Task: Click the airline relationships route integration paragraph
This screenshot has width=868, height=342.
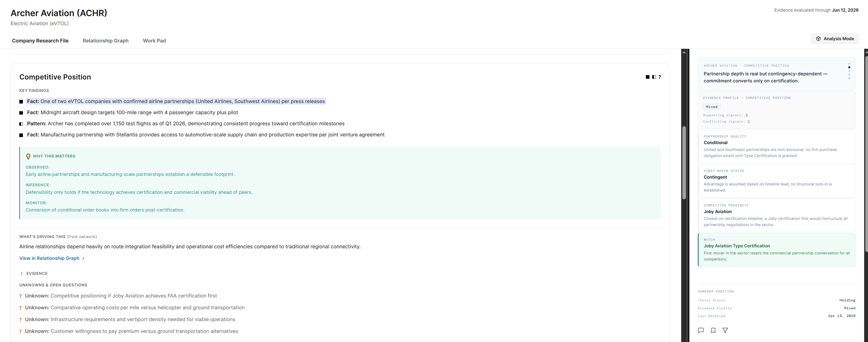Action: 190,247
